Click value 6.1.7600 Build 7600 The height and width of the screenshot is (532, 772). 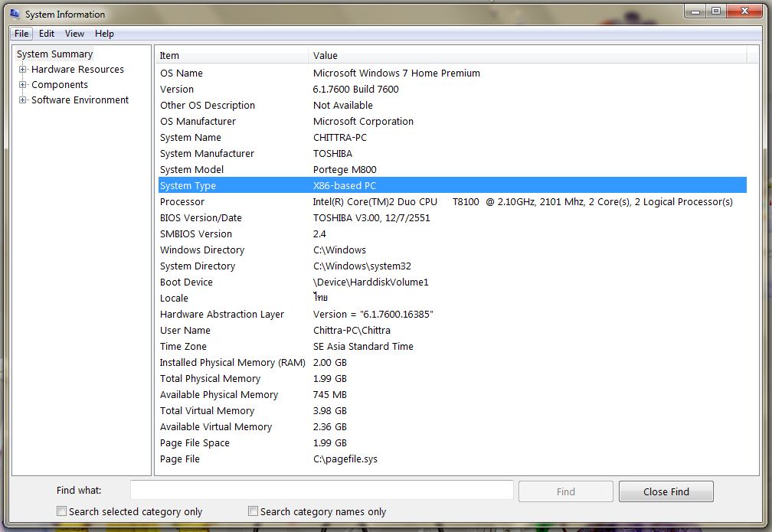coord(355,89)
